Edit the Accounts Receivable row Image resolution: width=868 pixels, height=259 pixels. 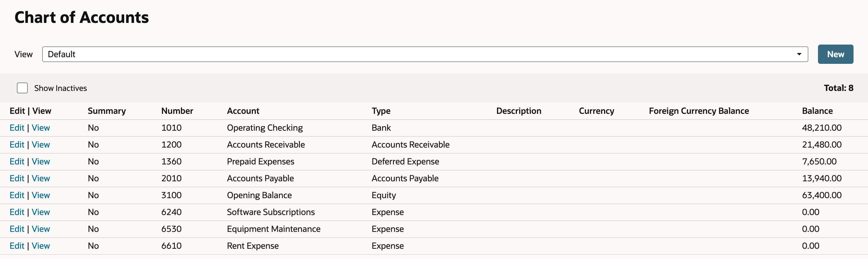tap(17, 145)
